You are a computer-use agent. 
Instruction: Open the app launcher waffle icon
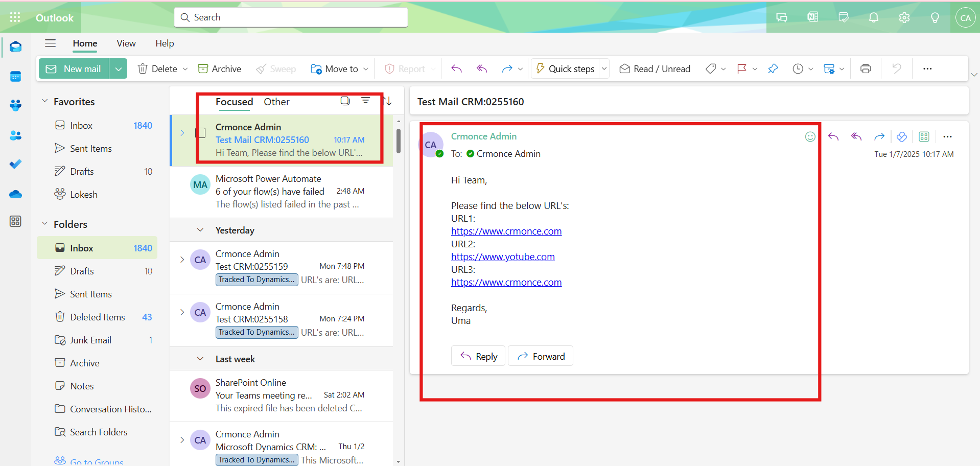15,17
